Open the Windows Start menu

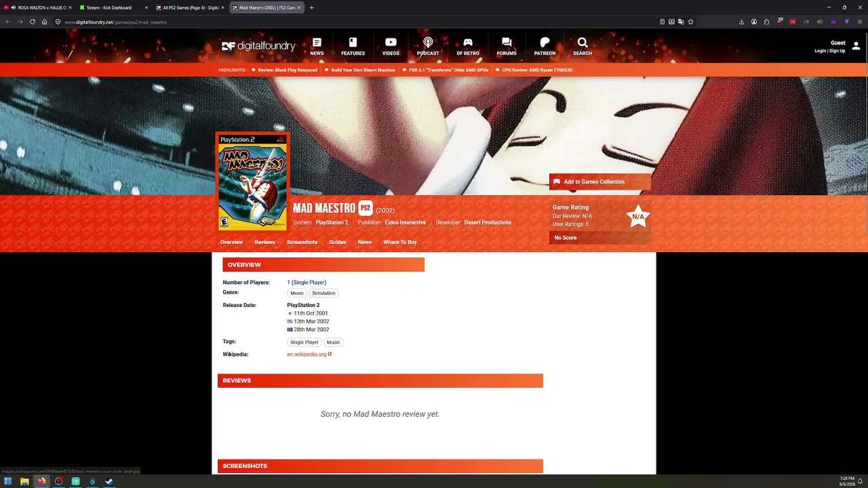[x=8, y=481]
